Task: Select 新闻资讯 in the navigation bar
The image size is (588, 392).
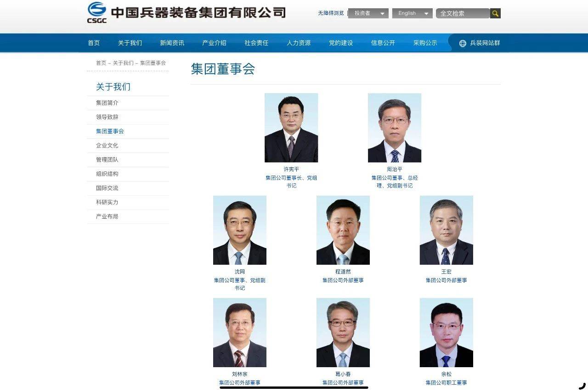Action: coord(172,43)
